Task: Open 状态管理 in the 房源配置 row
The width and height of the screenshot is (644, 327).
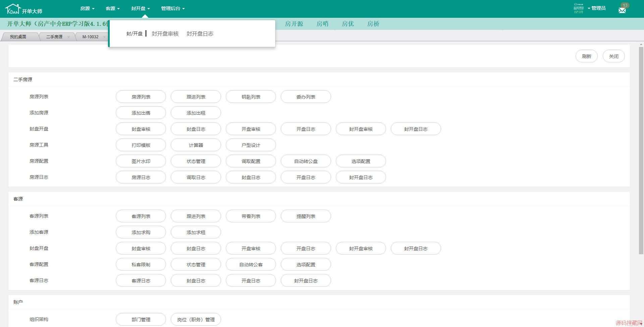Action: [x=196, y=161]
